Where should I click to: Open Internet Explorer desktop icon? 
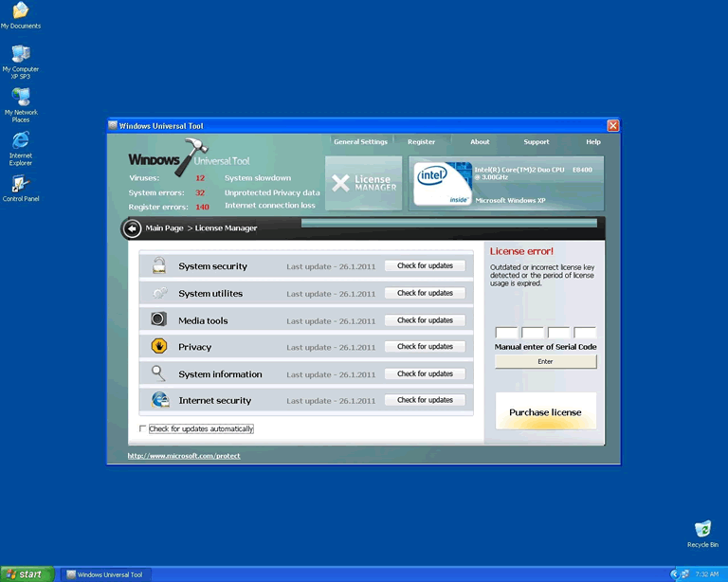20,143
